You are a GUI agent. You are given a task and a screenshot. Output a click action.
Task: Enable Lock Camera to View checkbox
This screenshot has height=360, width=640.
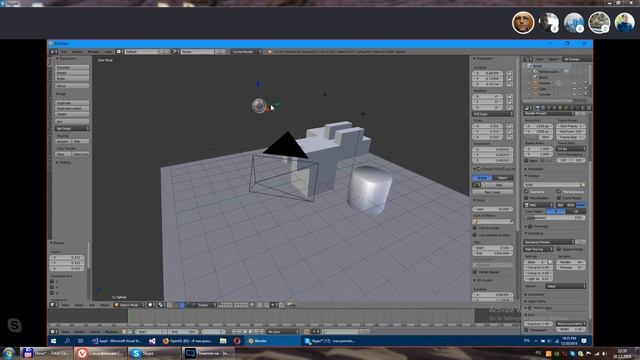click(475, 235)
